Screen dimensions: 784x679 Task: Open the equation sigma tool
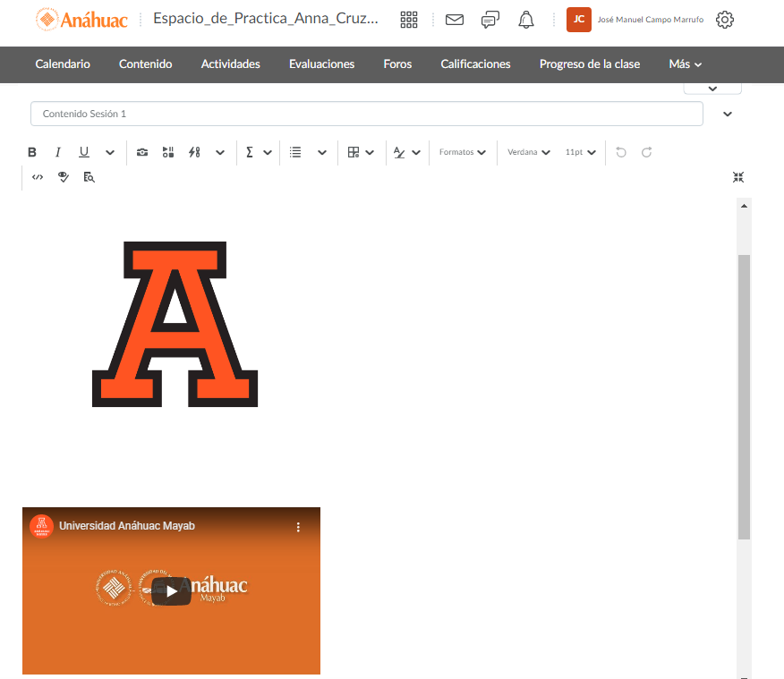pos(250,152)
